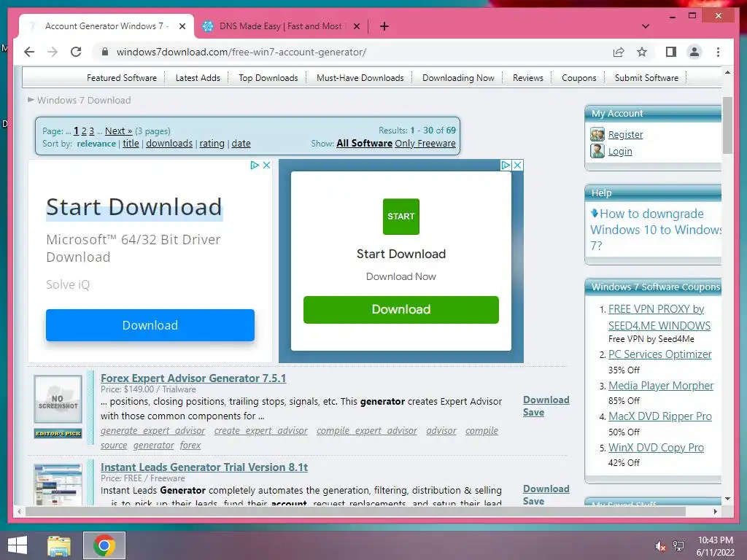Open a new tab with plus button
747x560 pixels.
[x=384, y=26]
